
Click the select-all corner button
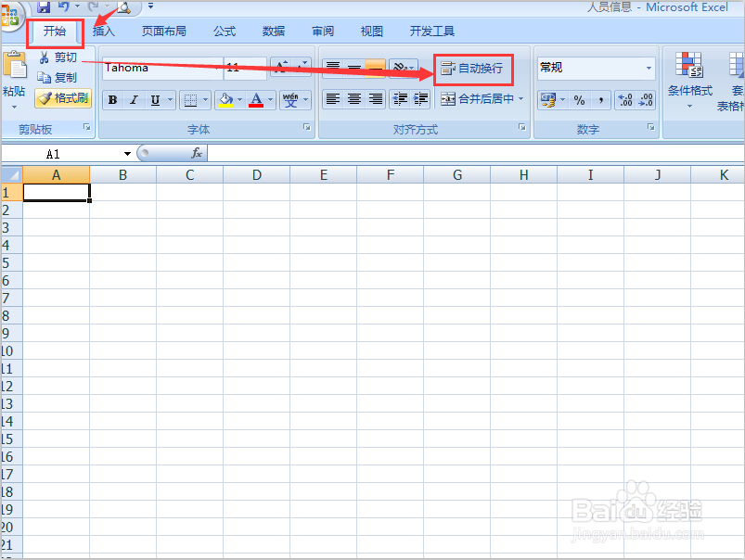pyautogui.click(x=12, y=175)
